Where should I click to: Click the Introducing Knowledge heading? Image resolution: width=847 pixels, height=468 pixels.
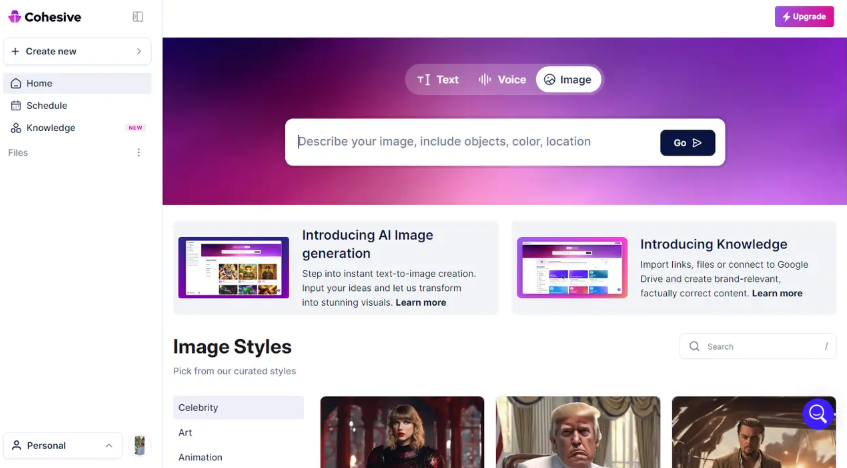click(714, 244)
